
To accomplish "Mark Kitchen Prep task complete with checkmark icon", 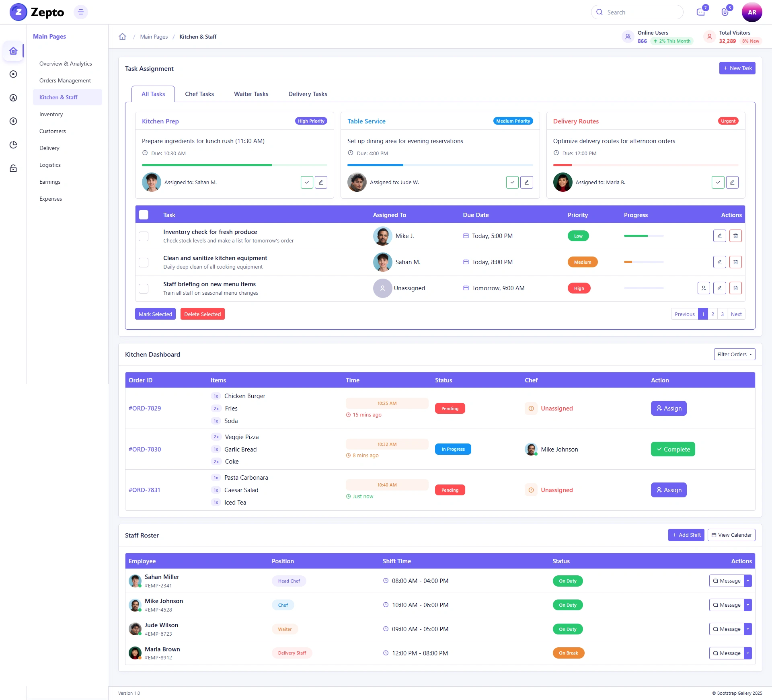I will point(307,182).
